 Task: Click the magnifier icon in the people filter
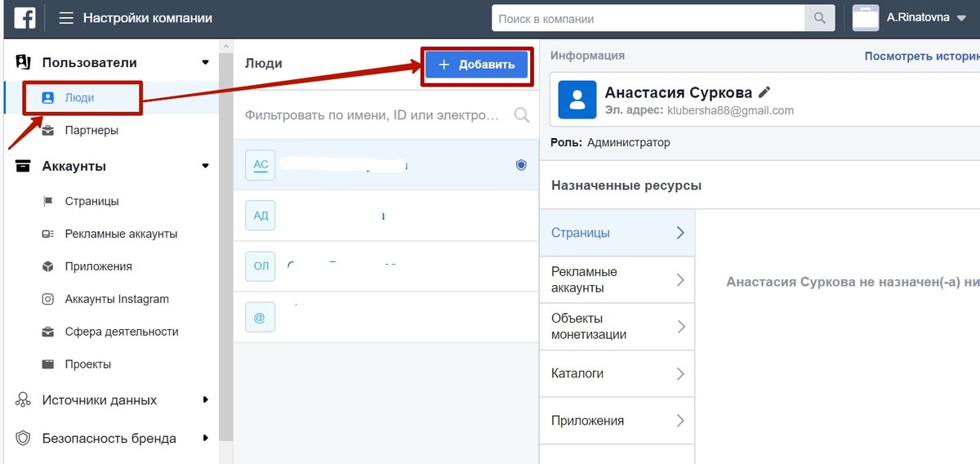(x=522, y=115)
